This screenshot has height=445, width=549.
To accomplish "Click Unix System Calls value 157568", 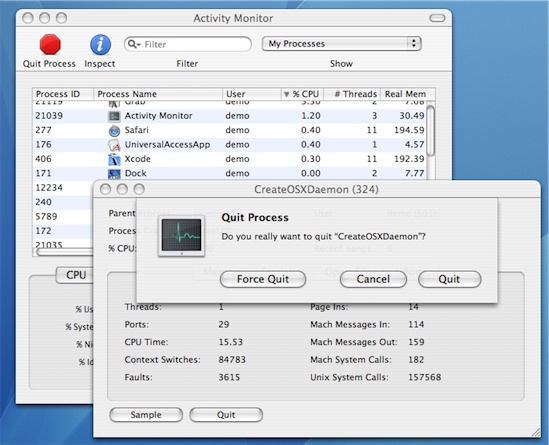I will pos(425,377).
